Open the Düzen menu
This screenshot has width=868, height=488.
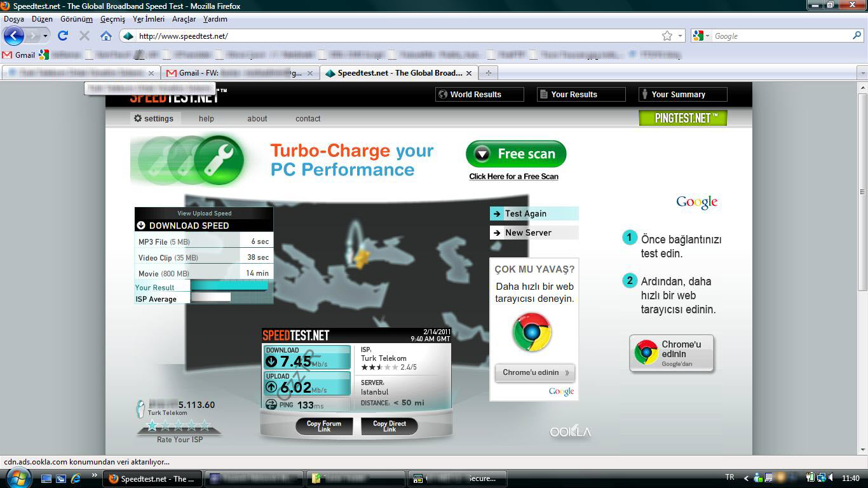click(43, 19)
